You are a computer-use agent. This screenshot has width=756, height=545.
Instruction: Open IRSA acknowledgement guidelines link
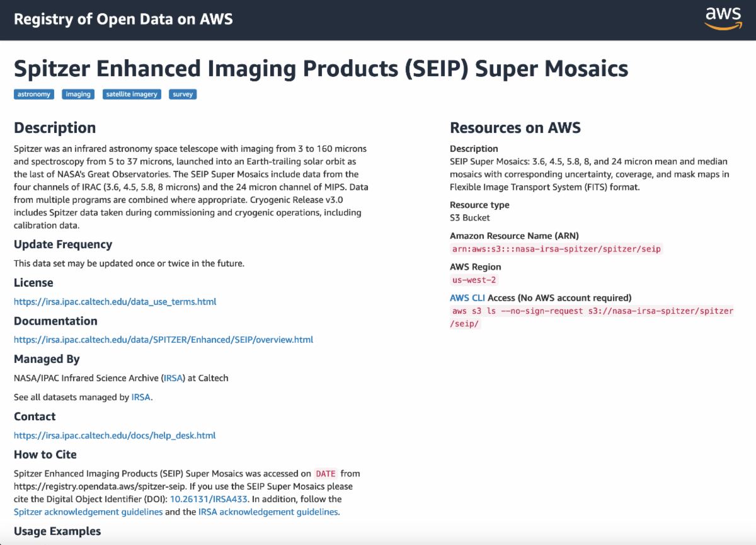coord(268,512)
